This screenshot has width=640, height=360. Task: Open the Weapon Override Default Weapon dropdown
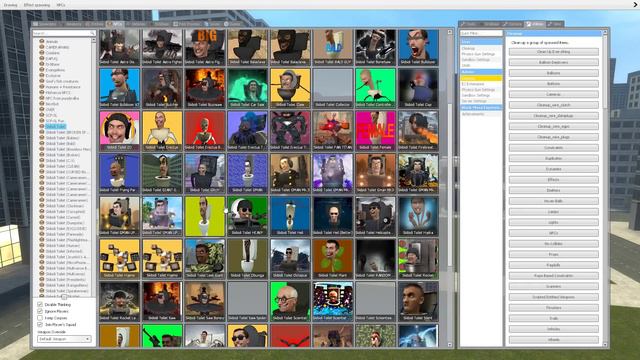click(64, 339)
